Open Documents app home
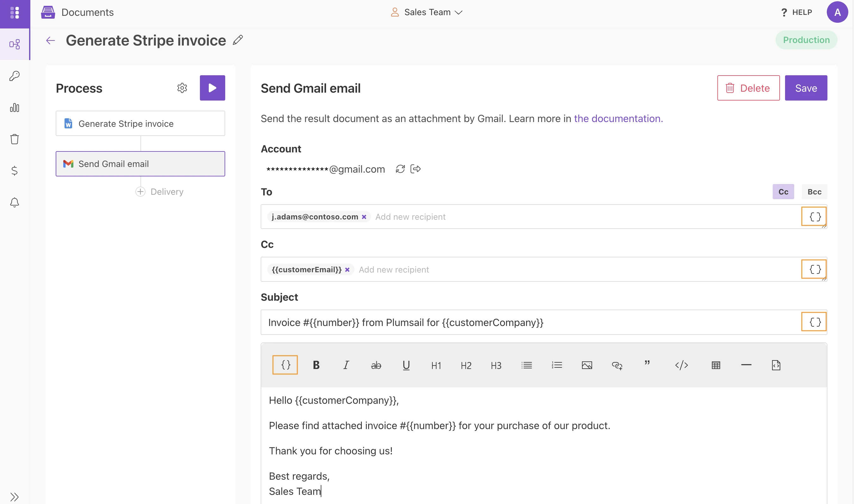The width and height of the screenshot is (854, 504). click(77, 12)
